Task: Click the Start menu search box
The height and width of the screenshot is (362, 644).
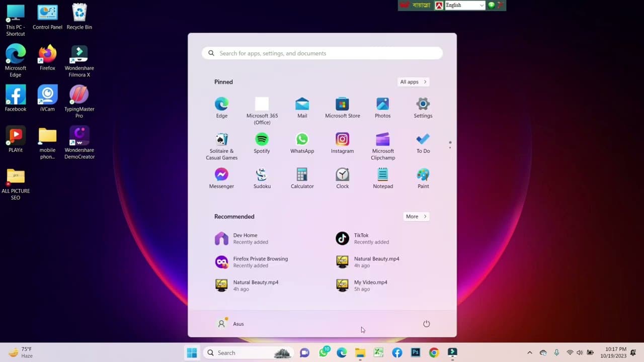Action: (x=322, y=53)
